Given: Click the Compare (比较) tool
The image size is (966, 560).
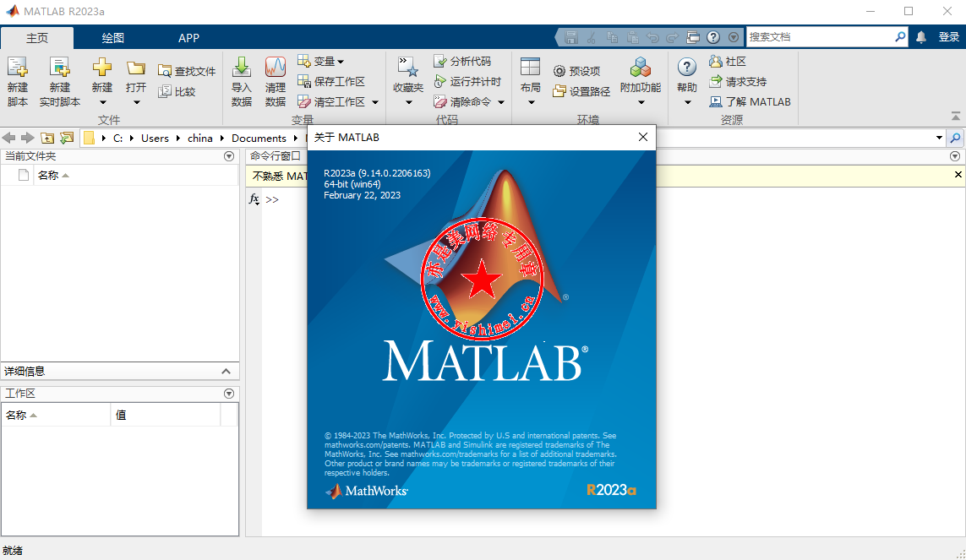Looking at the screenshot, I should click(x=177, y=92).
